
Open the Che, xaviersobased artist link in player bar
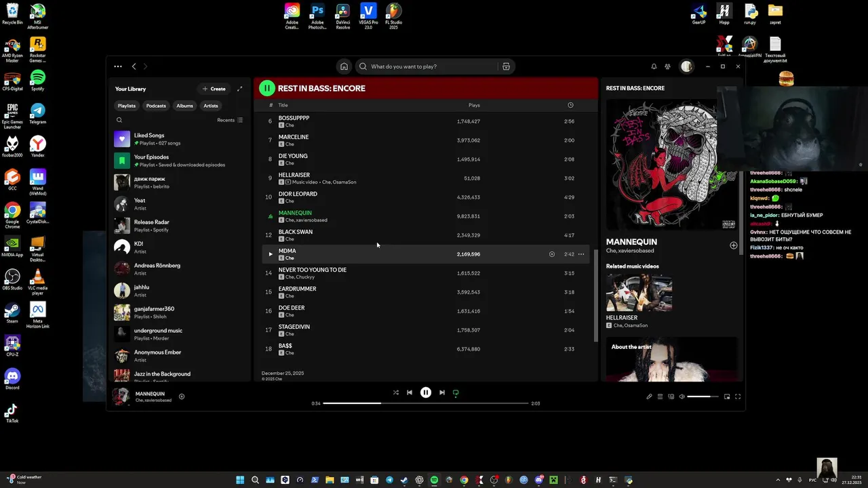pos(153,401)
